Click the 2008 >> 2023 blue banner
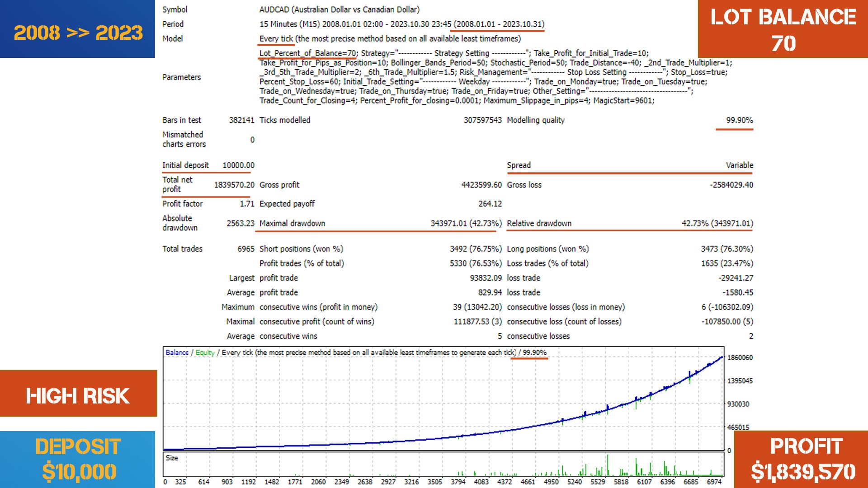 coord(77,29)
